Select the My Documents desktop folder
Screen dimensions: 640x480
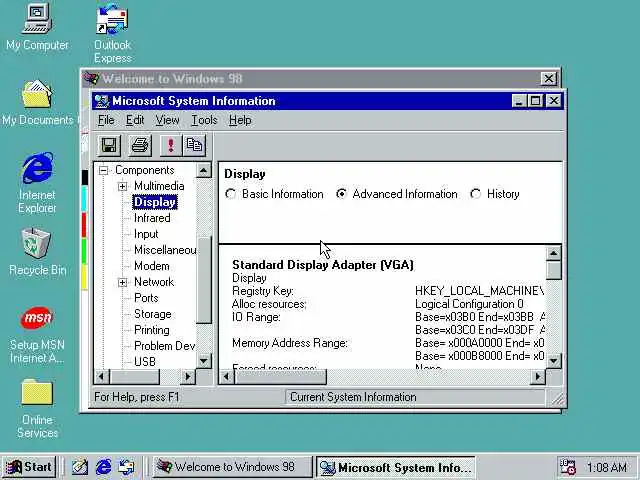(37, 102)
